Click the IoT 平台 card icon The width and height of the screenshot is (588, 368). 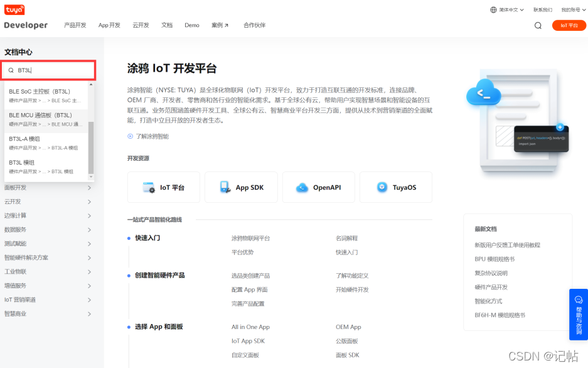click(x=149, y=187)
